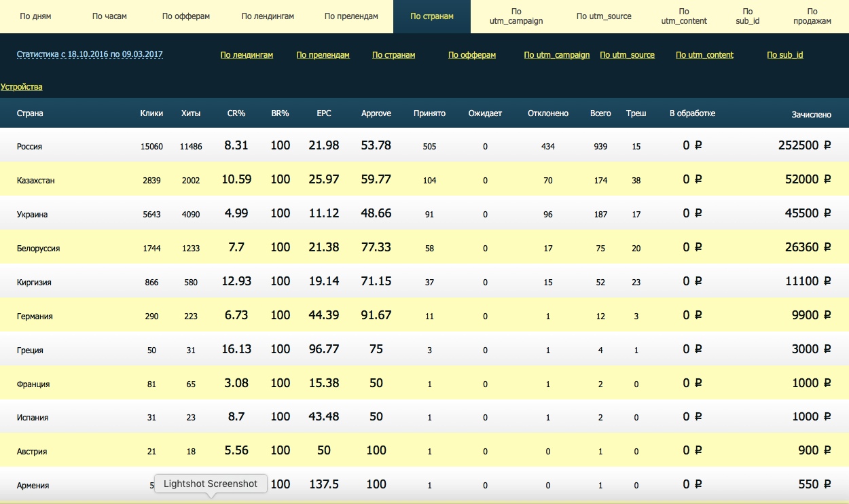
Task: Switch to По часам tab
Action: click(x=109, y=16)
